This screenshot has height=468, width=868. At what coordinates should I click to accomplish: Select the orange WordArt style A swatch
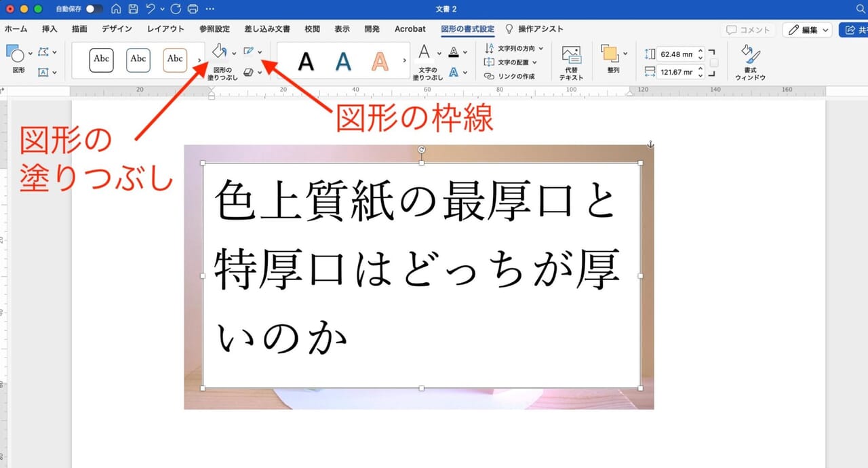(379, 61)
